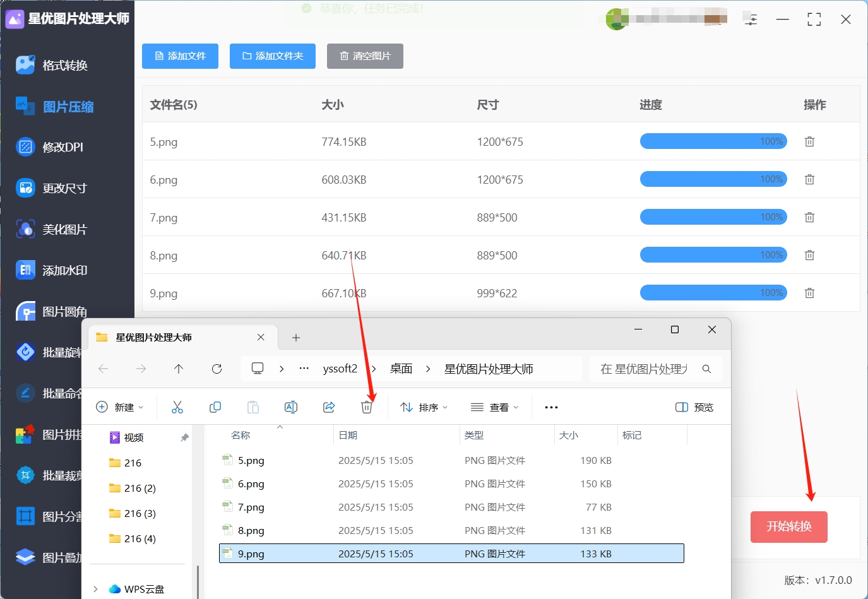Viewport: 868px width, 599px height.
Task: Open the 图片叠加 tool icon
Action: [x=25, y=557]
